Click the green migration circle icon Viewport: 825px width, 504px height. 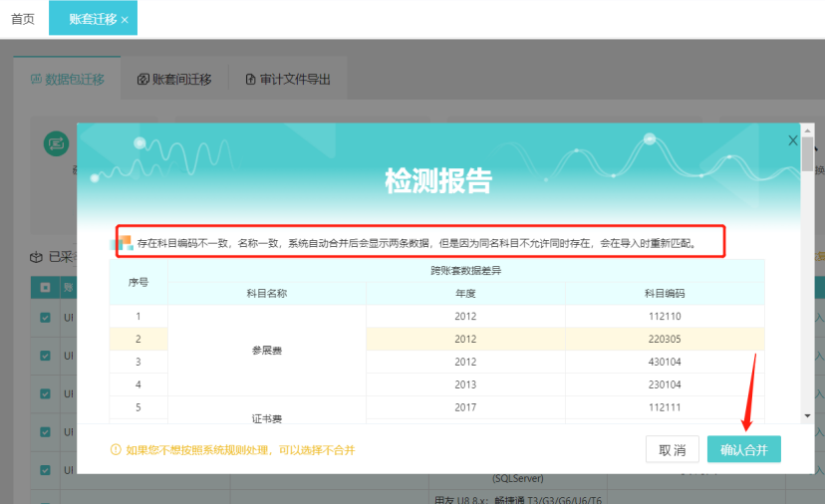[56, 143]
